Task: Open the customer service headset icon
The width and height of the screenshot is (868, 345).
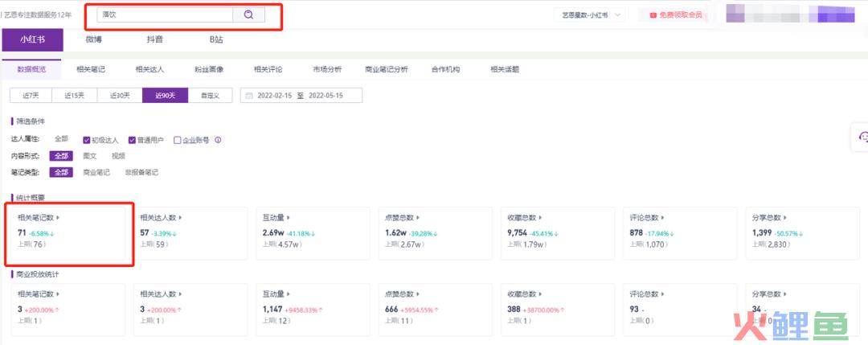Action: pyautogui.click(x=862, y=136)
